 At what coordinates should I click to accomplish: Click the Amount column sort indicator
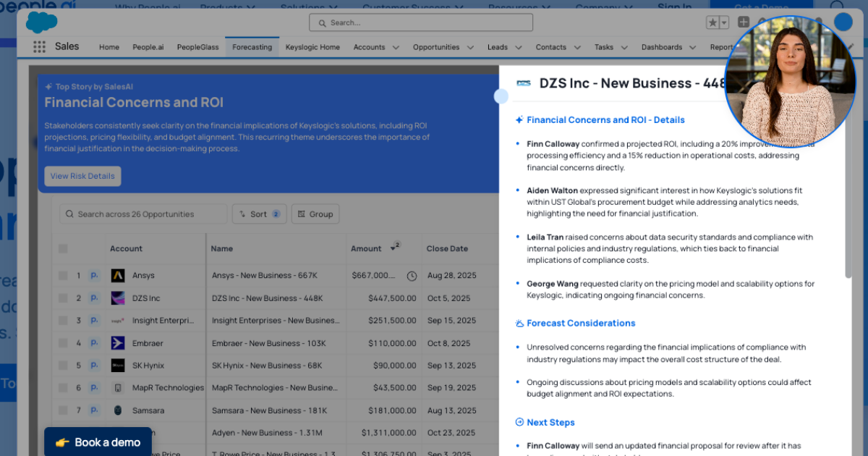tap(395, 247)
